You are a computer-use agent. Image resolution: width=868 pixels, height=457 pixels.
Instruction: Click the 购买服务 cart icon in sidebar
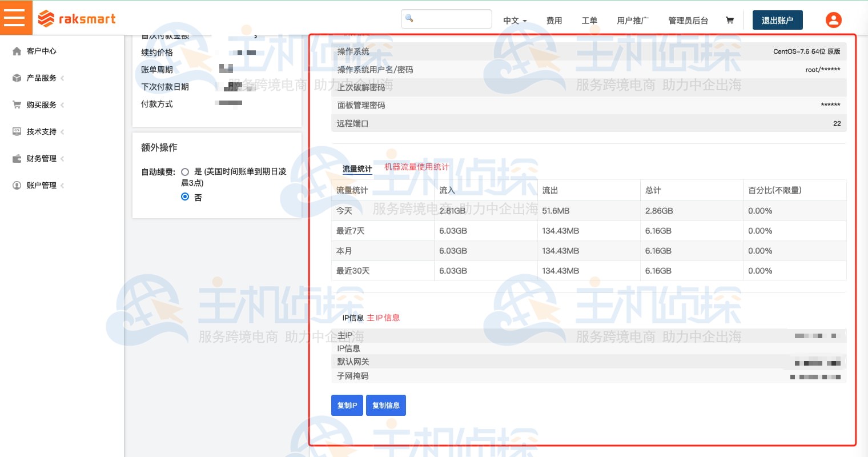click(x=17, y=105)
